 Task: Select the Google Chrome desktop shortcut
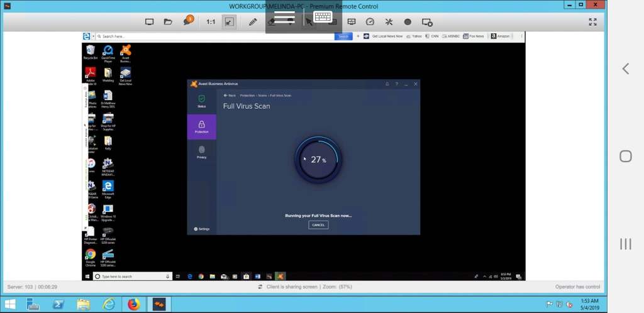[x=91, y=258]
